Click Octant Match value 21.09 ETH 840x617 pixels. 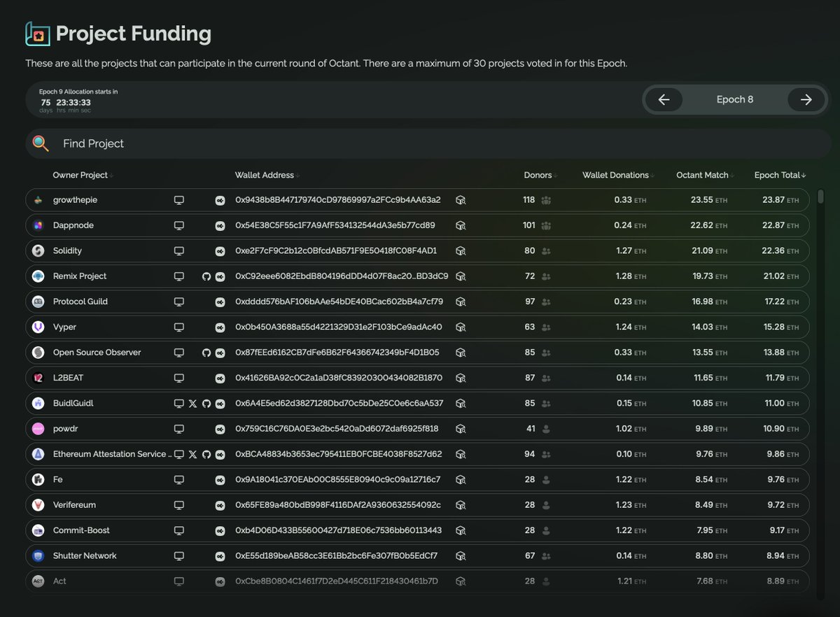click(709, 251)
